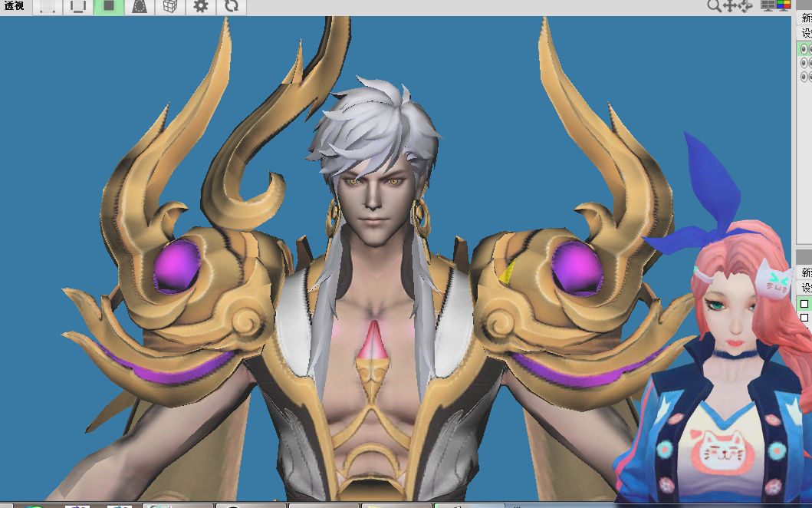Click the white-haired character's face in viewport
The height and width of the screenshot is (508, 812).
(374, 206)
